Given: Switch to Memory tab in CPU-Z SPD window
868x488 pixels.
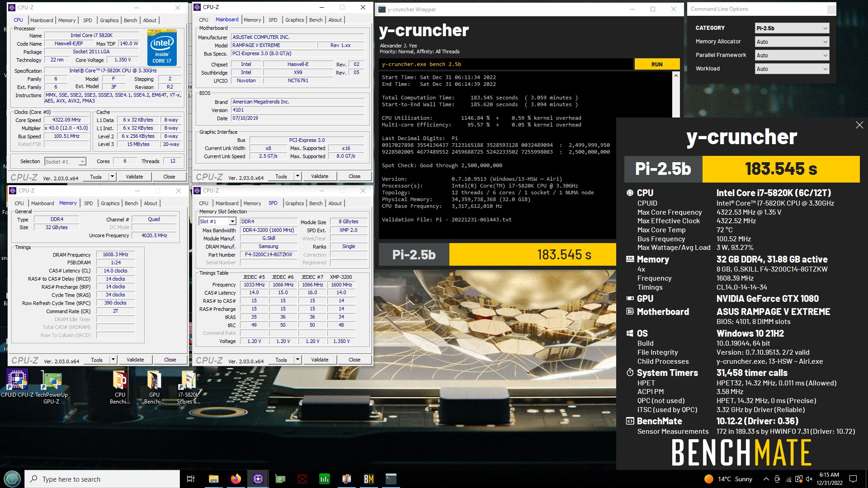Looking at the screenshot, I should [x=252, y=203].
